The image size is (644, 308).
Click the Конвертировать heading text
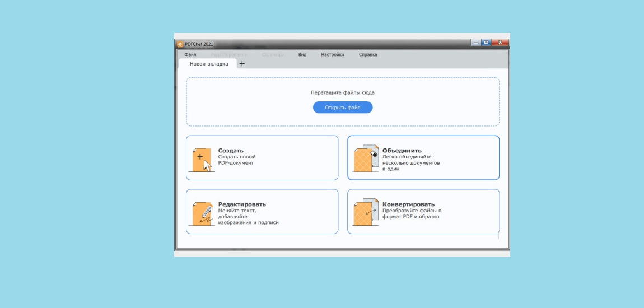(409, 204)
